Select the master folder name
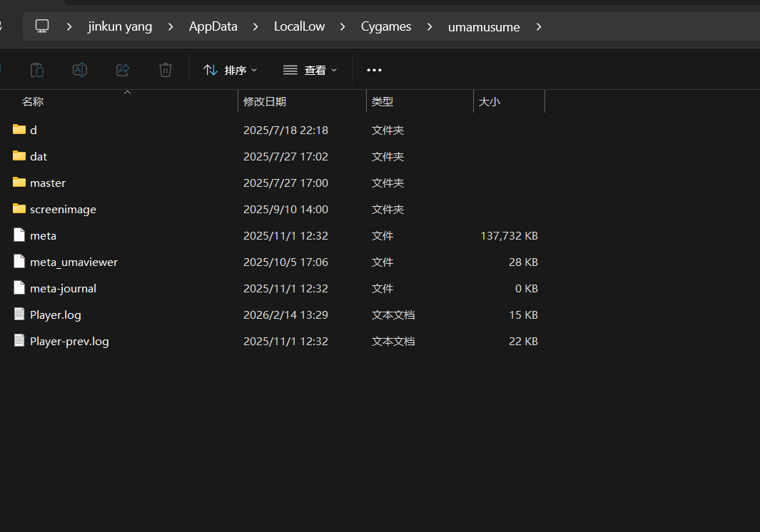 click(48, 183)
